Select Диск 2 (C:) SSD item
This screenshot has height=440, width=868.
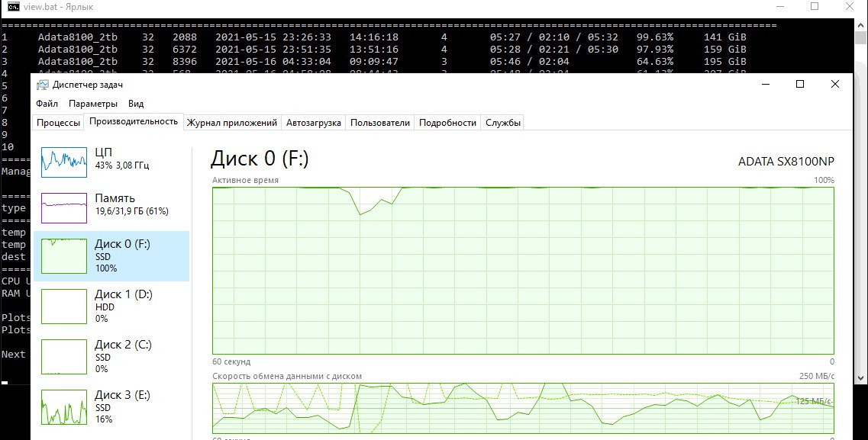click(111, 357)
